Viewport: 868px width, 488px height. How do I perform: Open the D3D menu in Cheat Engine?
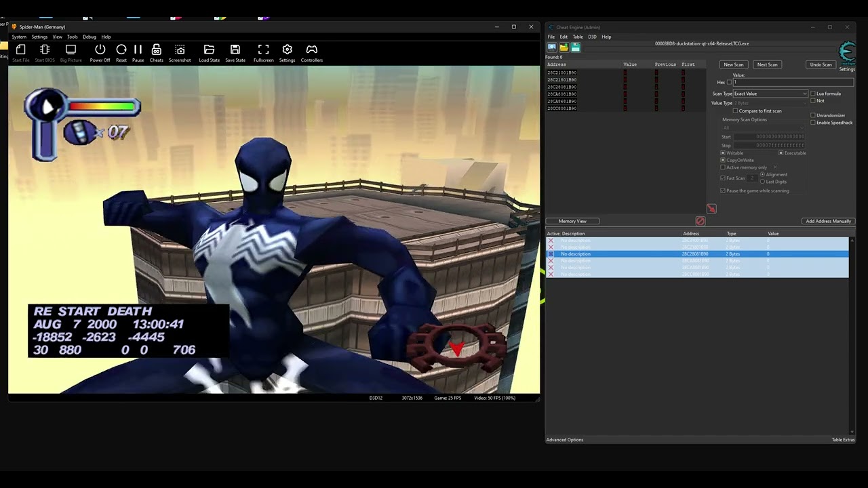(592, 37)
